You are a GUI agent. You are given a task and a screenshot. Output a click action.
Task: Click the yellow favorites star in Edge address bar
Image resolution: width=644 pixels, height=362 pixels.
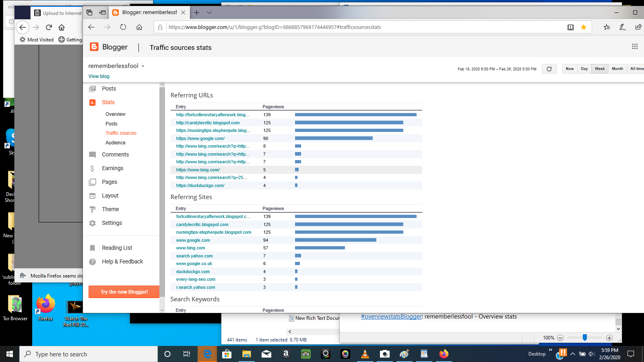(584, 27)
